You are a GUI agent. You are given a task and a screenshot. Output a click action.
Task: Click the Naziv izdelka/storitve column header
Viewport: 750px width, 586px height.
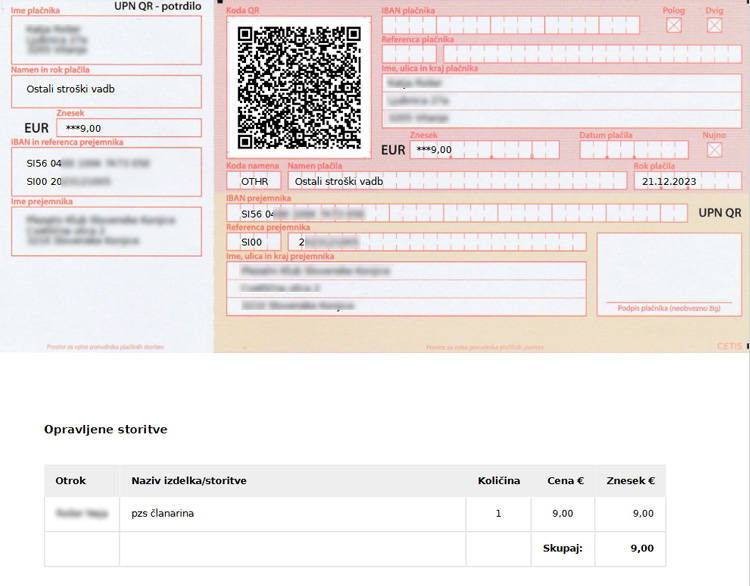click(x=189, y=481)
